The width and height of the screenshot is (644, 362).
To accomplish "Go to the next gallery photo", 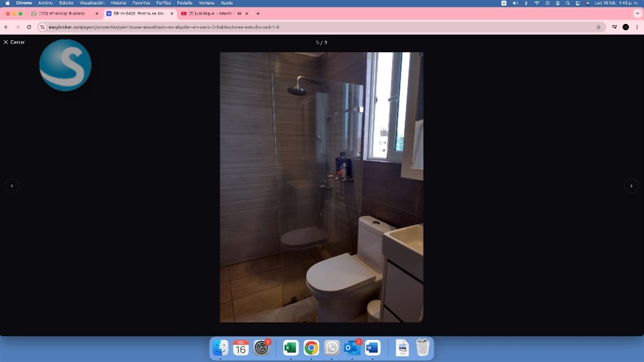I will point(631,185).
